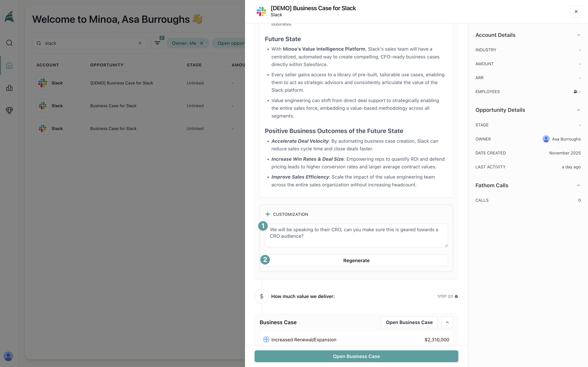Collapse the Account Details section

[x=578, y=35]
